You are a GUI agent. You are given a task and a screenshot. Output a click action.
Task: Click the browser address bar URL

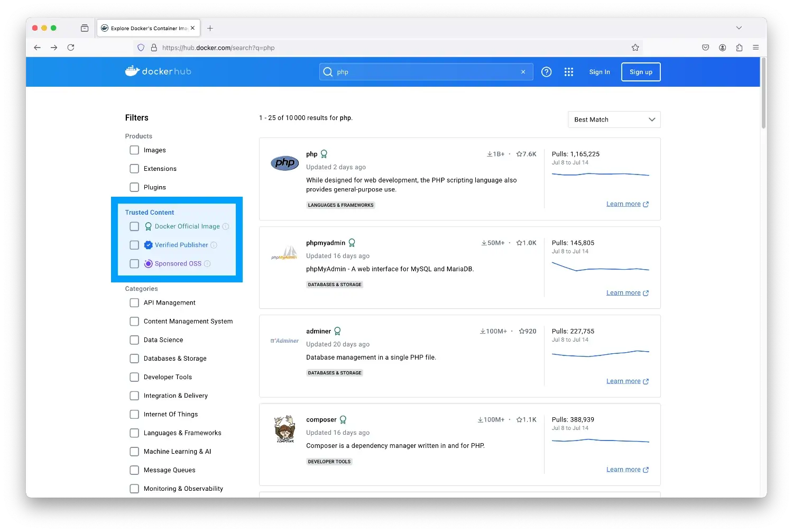pos(218,48)
